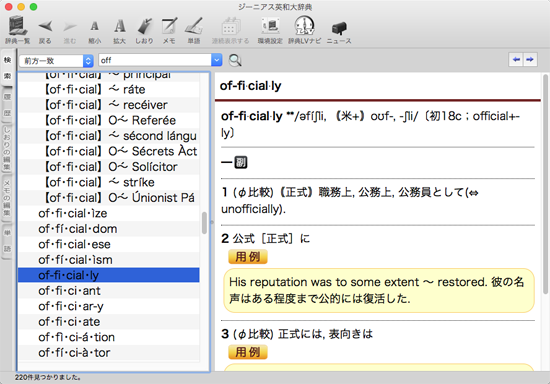This screenshot has width=550, height=384.
Task: Click the magnifier search icon
Action: click(x=235, y=60)
